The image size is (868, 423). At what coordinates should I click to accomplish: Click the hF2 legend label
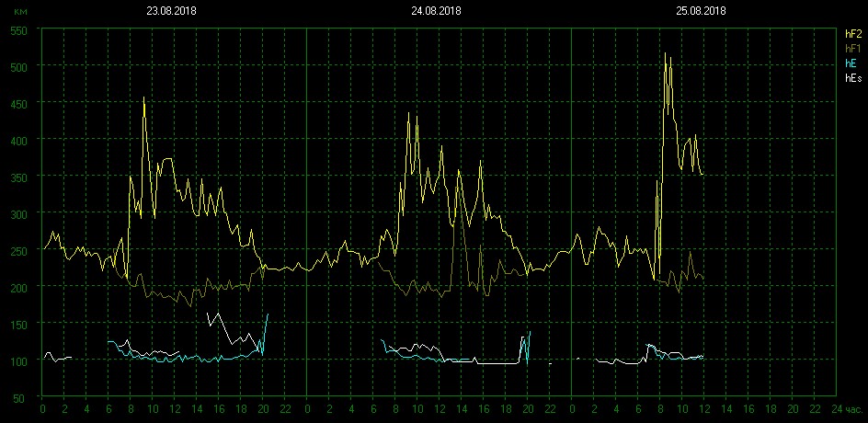pos(852,34)
